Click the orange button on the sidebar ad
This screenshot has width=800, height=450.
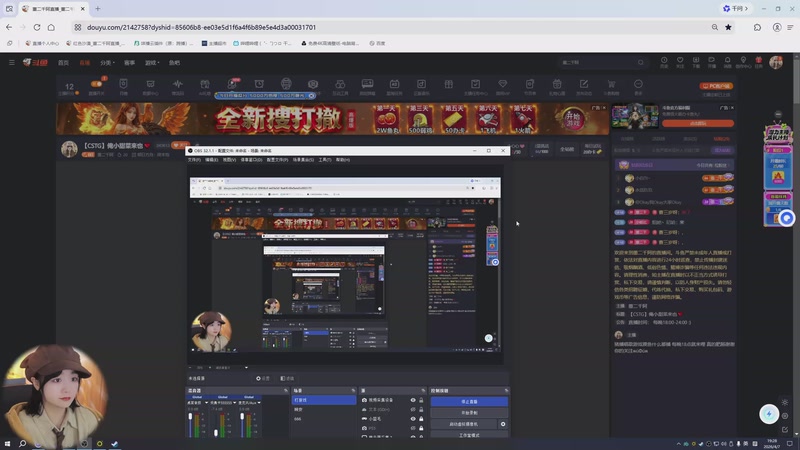698,123
